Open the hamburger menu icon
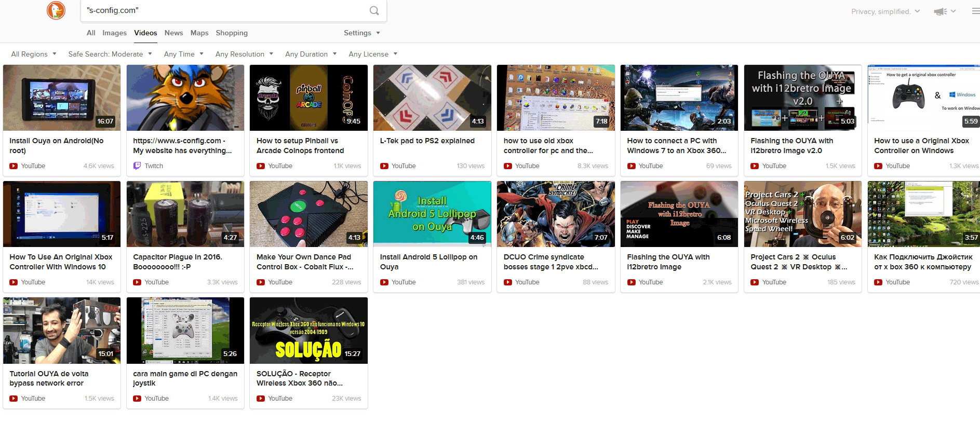The width and height of the screenshot is (980, 438). pyautogui.click(x=976, y=11)
